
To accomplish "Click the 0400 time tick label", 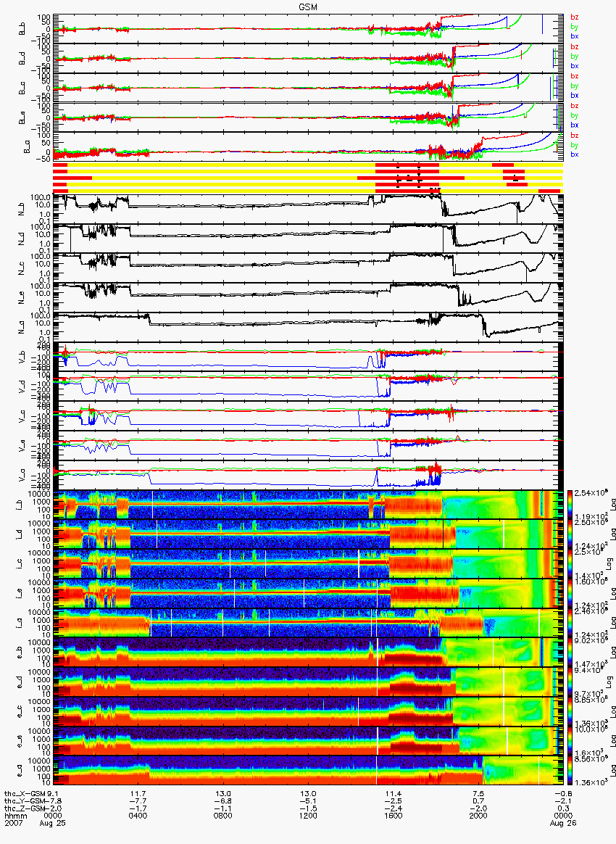I will pyautogui.click(x=138, y=815).
